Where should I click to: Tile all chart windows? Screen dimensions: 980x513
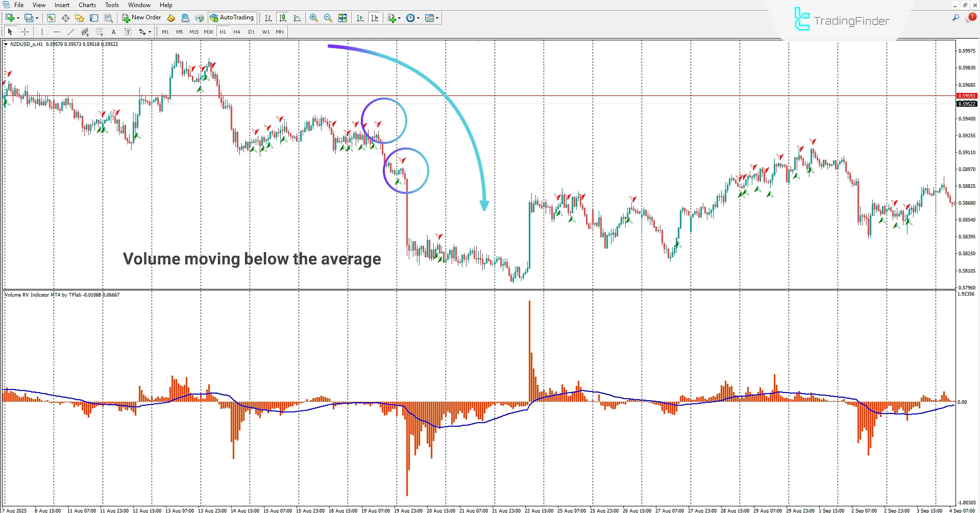point(343,18)
